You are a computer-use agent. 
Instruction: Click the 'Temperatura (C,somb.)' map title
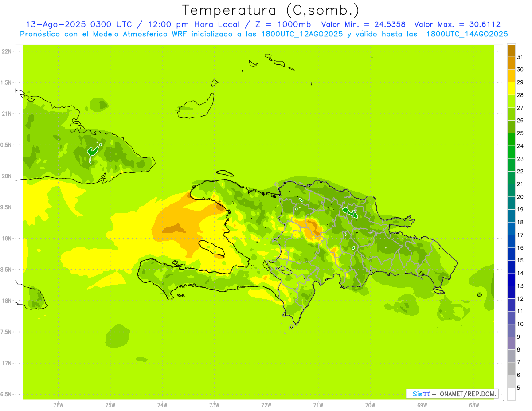[271, 10]
